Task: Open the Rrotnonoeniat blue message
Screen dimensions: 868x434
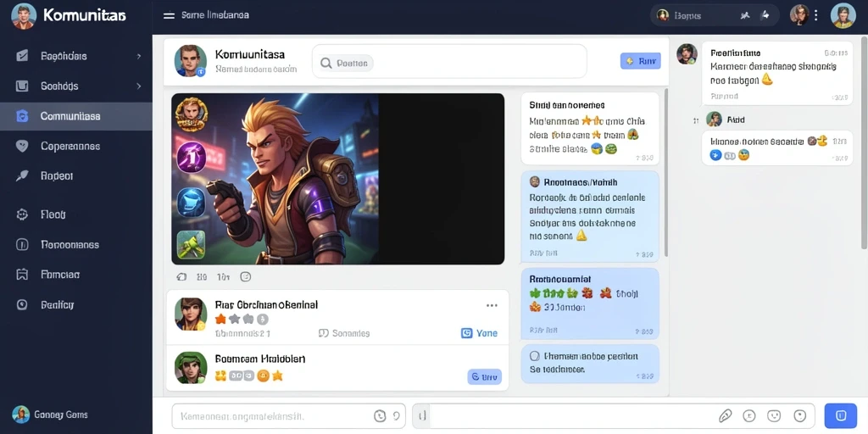Action: 590,303
